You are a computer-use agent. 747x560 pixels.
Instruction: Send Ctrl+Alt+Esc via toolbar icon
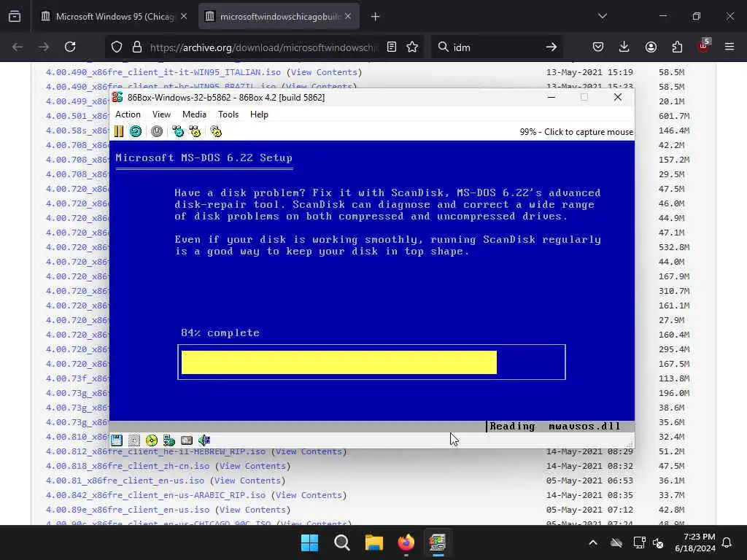point(195,131)
